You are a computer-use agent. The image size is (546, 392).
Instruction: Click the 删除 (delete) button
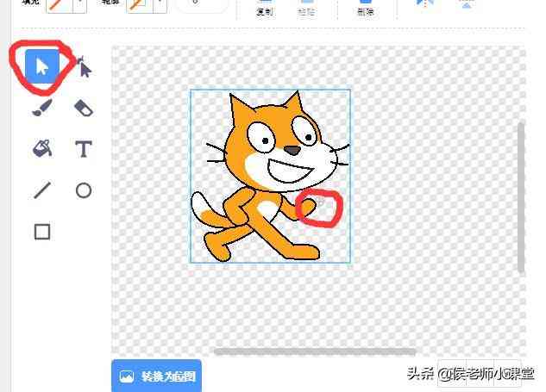(x=365, y=8)
